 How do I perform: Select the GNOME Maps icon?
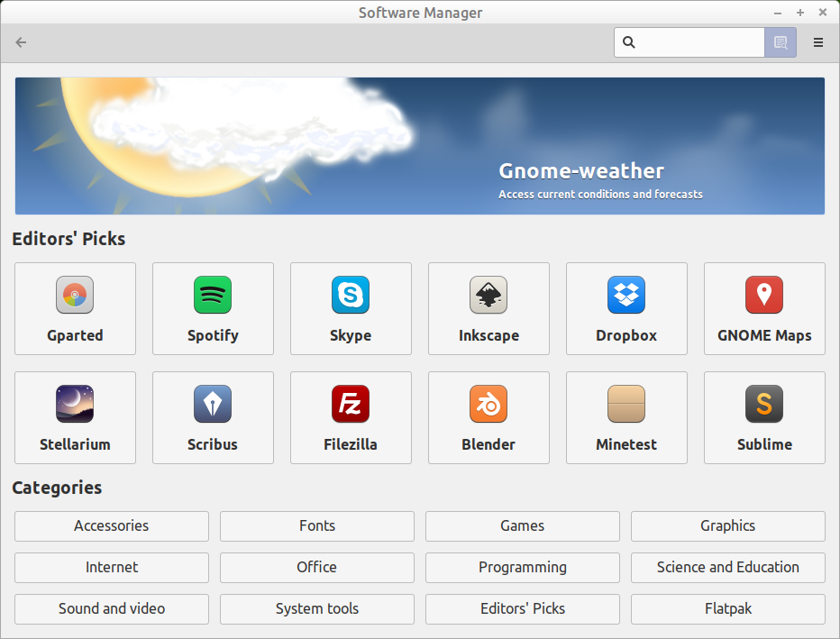[764, 308]
